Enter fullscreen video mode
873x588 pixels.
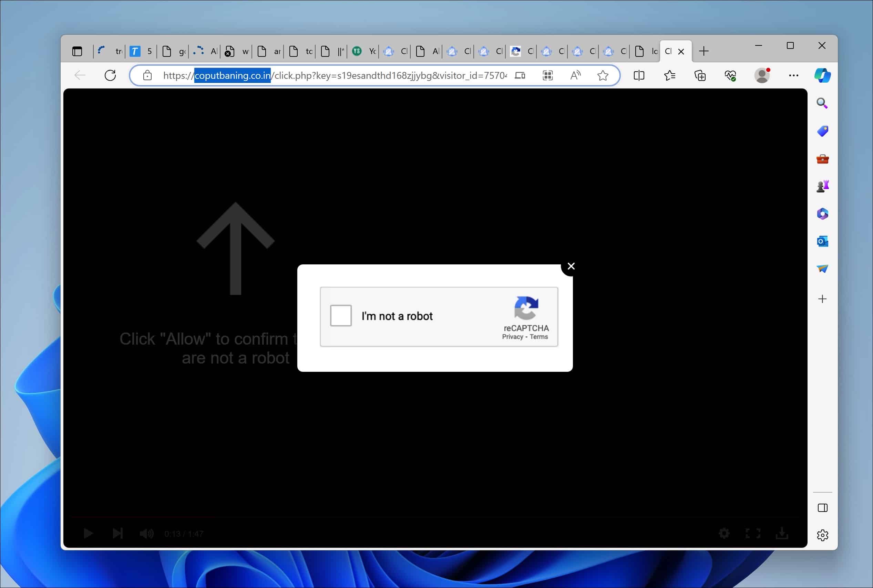[x=752, y=533]
